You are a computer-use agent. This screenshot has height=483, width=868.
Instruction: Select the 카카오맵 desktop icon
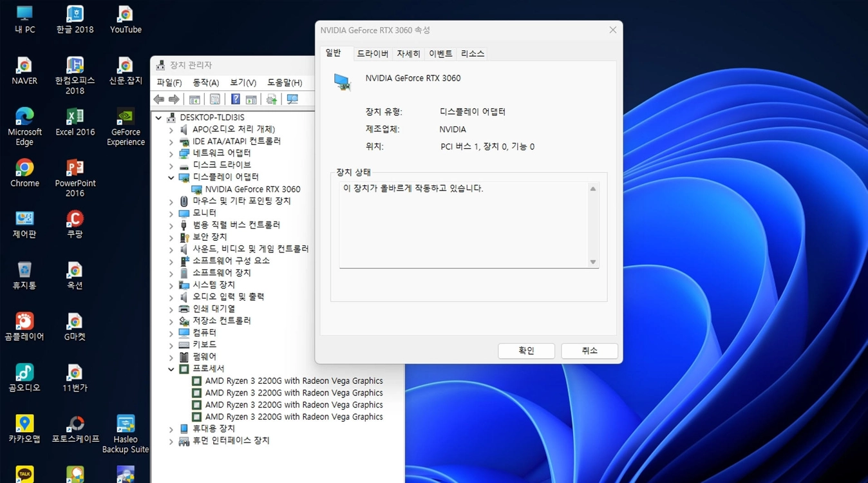[24, 429]
